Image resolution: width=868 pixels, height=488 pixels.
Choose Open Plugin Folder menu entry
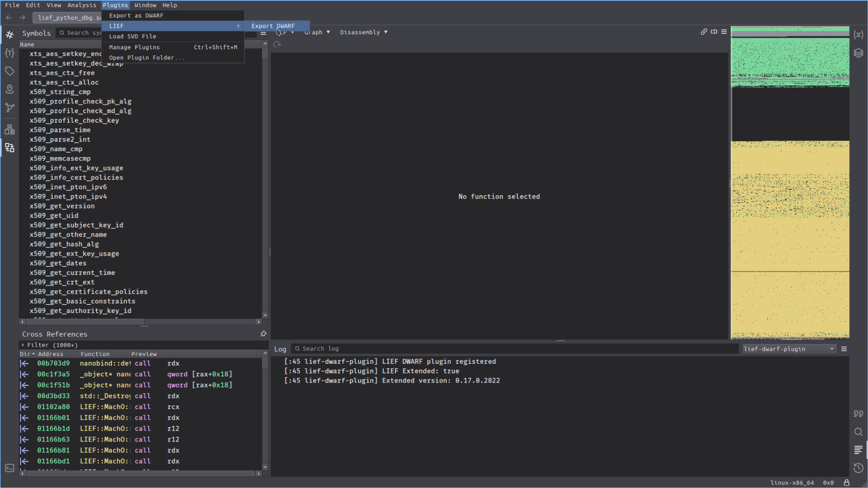[x=173, y=57]
